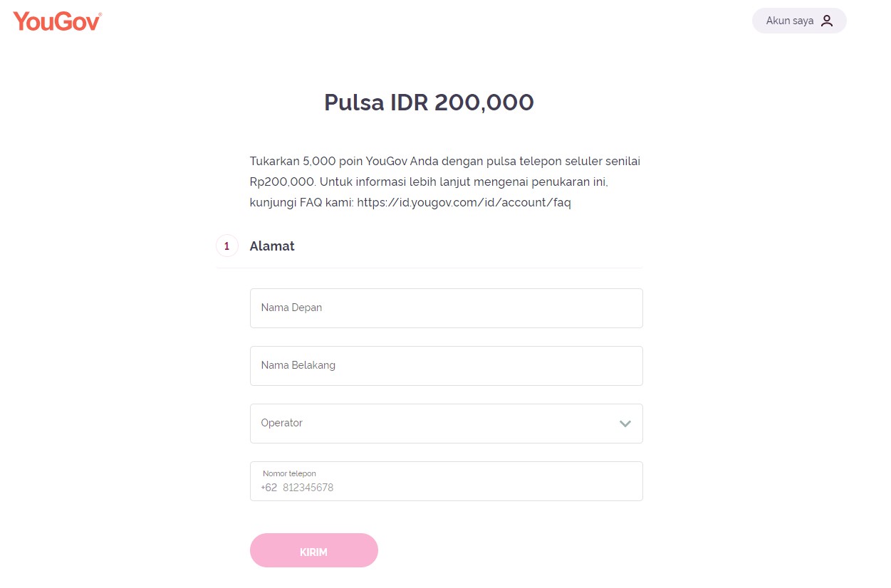Click the Akun saya account button
The image size is (891, 588).
tap(799, 21)
